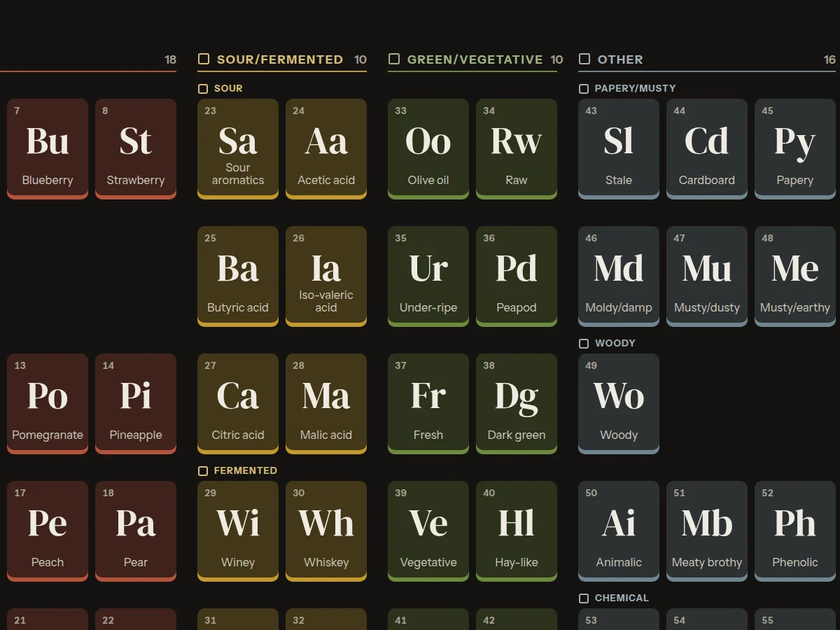
Task: Select the Dark green (Dg) tile
Action: (x=517, y=404)
